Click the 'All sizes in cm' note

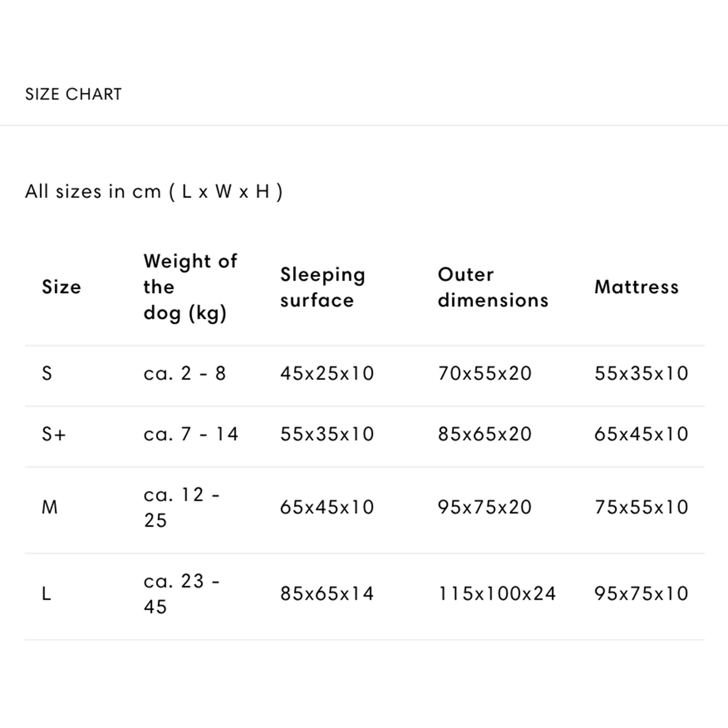[153, 192]
